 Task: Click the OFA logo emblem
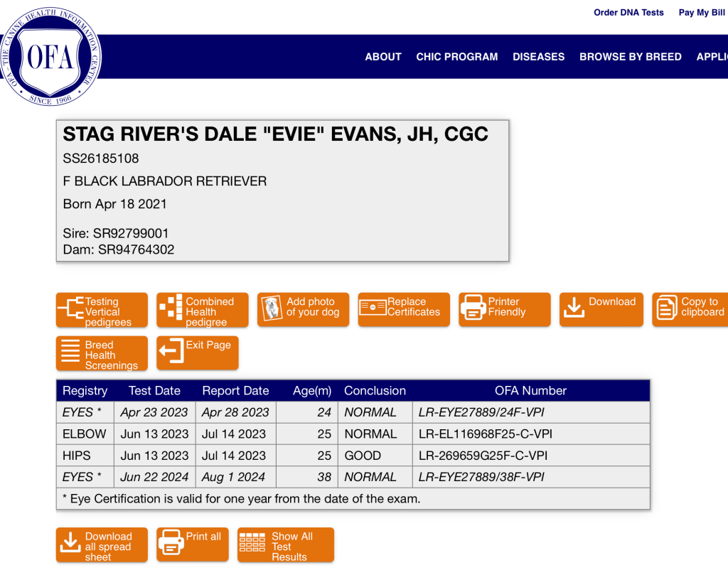tap(50, 57)
